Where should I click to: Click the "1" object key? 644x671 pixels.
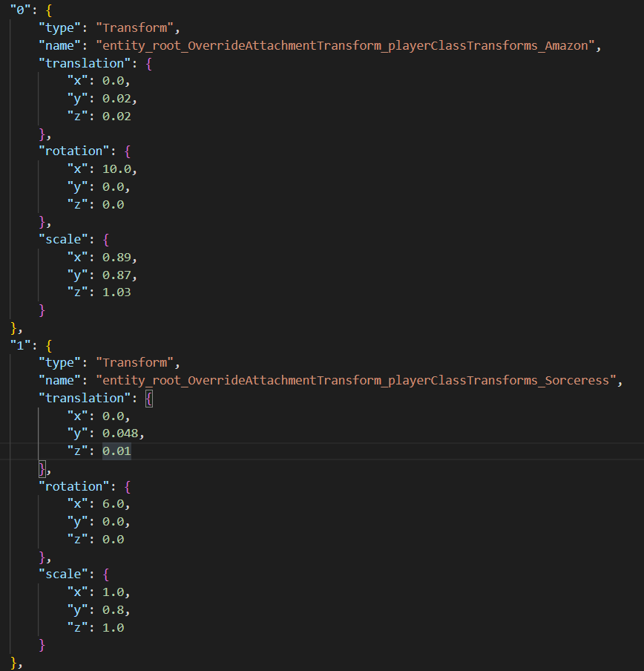pyautogui.click(x=21, y=345)
